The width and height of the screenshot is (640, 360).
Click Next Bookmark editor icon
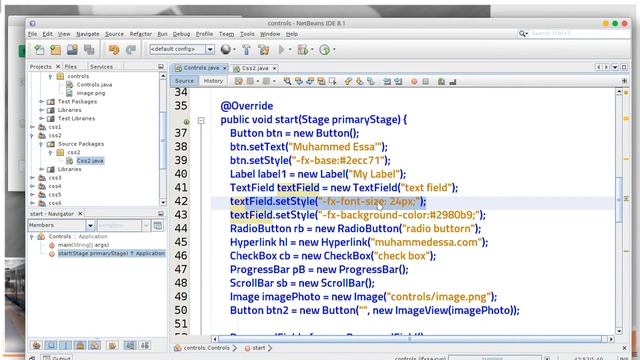point(359,81)
